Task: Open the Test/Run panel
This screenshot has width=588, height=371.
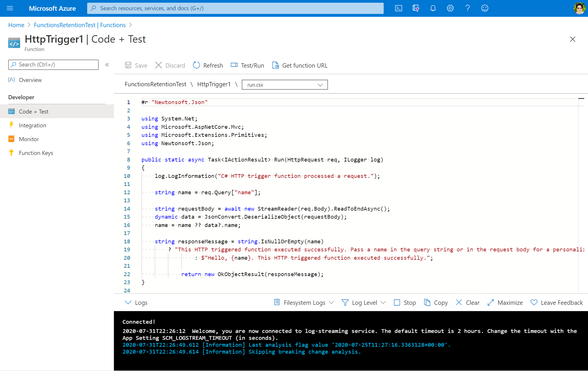Action: tap(247, 65)
